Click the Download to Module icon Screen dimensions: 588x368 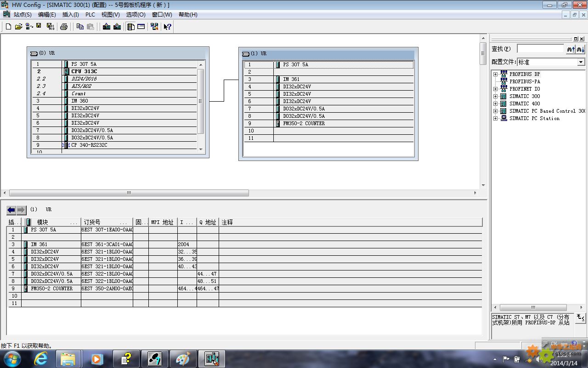[x=107, y=27]
